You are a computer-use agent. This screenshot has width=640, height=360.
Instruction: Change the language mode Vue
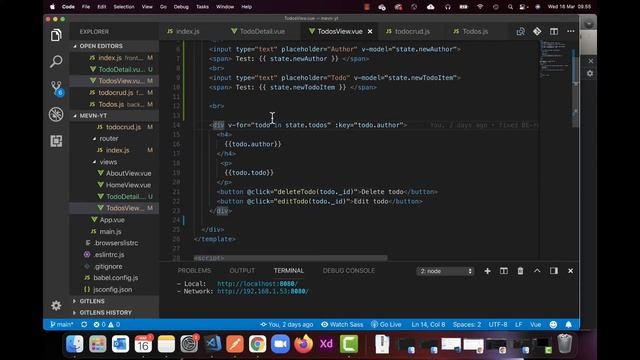coord(536,324)
